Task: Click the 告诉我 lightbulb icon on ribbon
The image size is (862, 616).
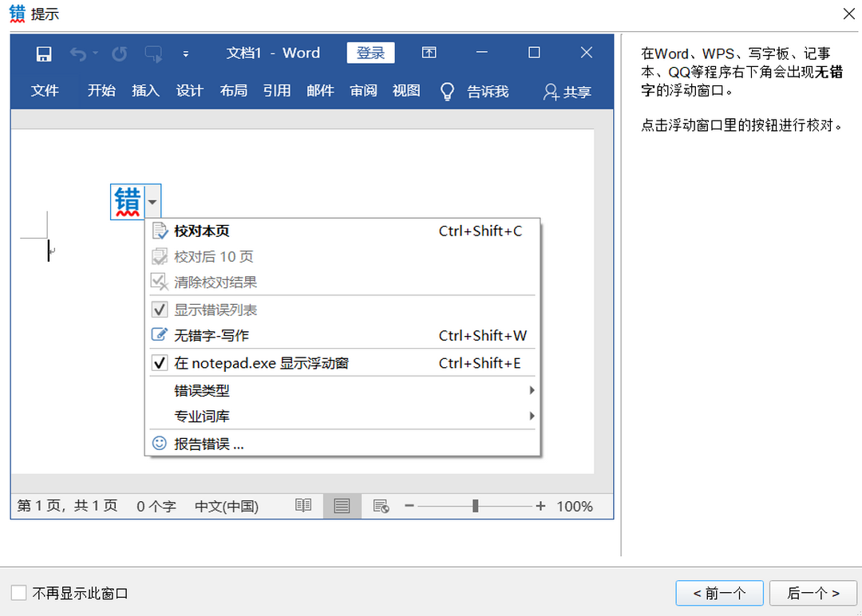Action: click(x=447, y=91)
